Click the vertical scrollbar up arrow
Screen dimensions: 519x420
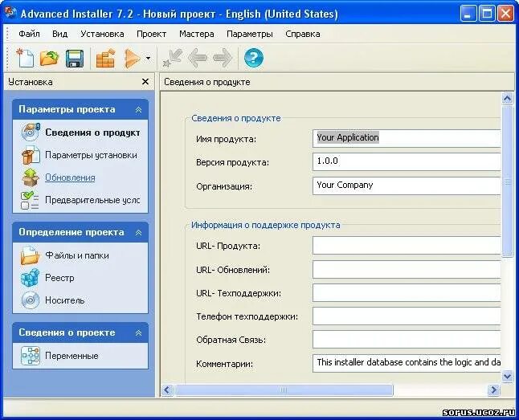508,98
